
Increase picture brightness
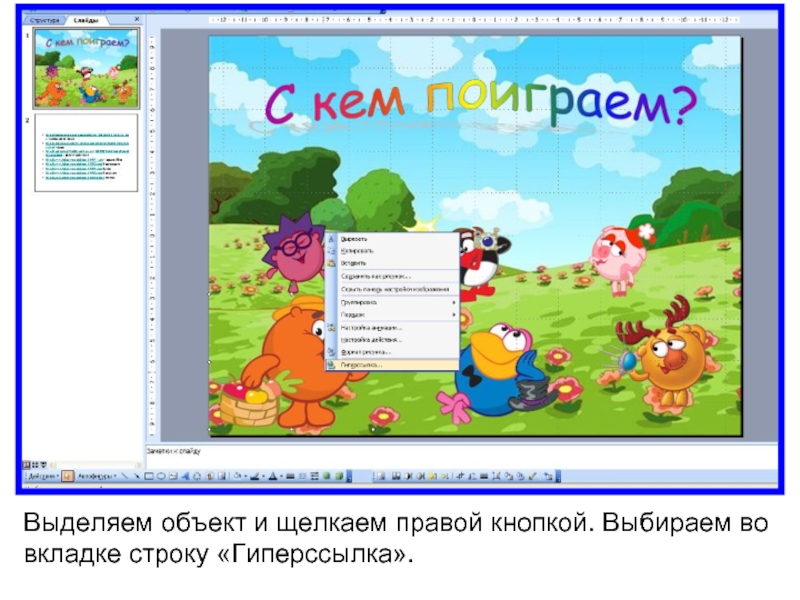tap(432, 477)
